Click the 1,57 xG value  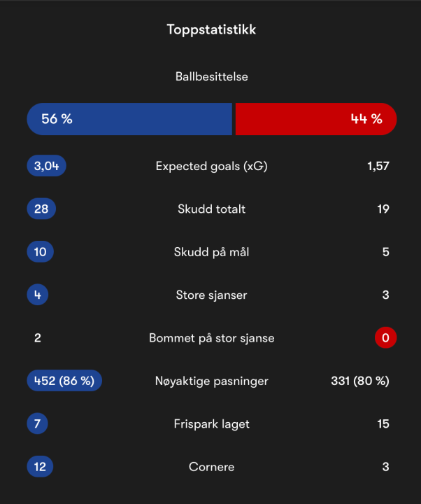click(378, 166)
